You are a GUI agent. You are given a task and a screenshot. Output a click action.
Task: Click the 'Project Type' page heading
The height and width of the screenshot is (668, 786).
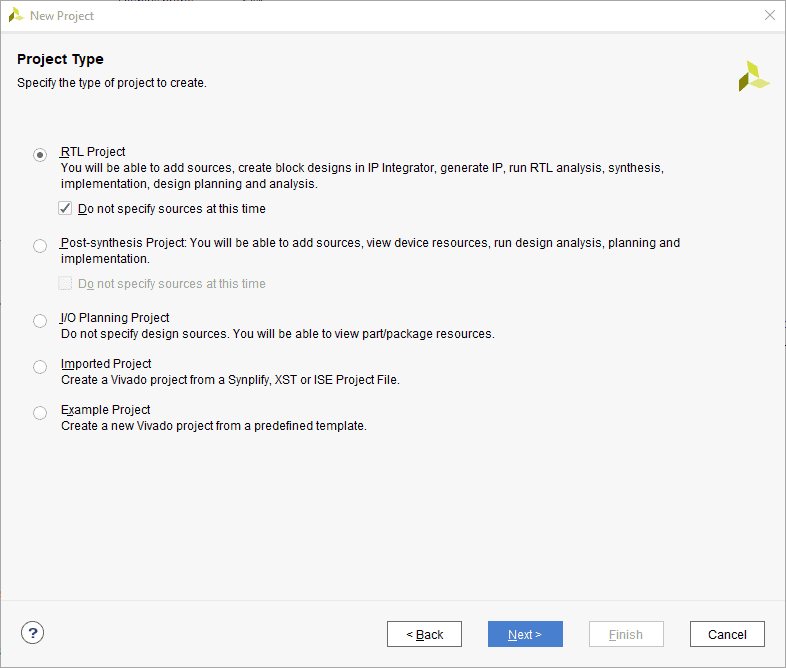tap(60, 60)
